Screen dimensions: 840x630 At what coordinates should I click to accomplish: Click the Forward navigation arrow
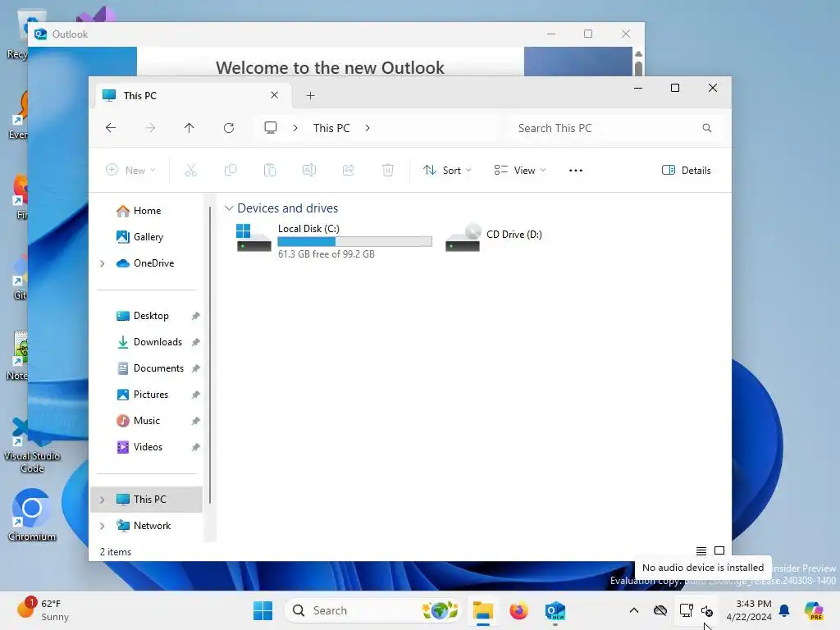(x=151, y=128)
